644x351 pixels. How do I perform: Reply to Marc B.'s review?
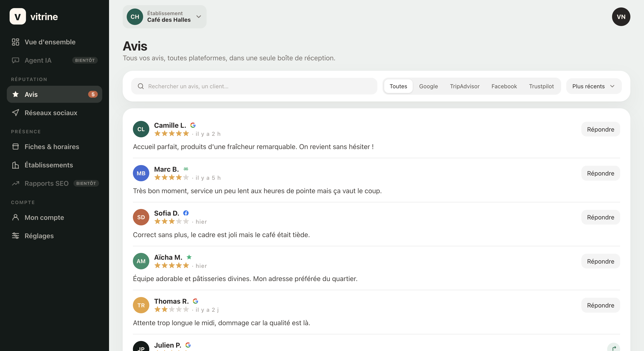pyautogui.click(x=601, y=173)
